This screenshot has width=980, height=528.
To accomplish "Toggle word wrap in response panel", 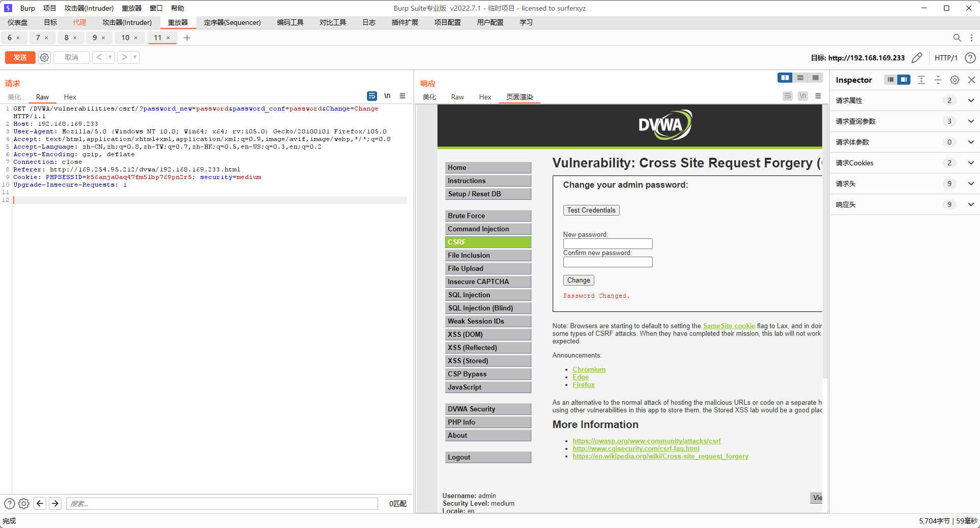I will click(788, 96).
